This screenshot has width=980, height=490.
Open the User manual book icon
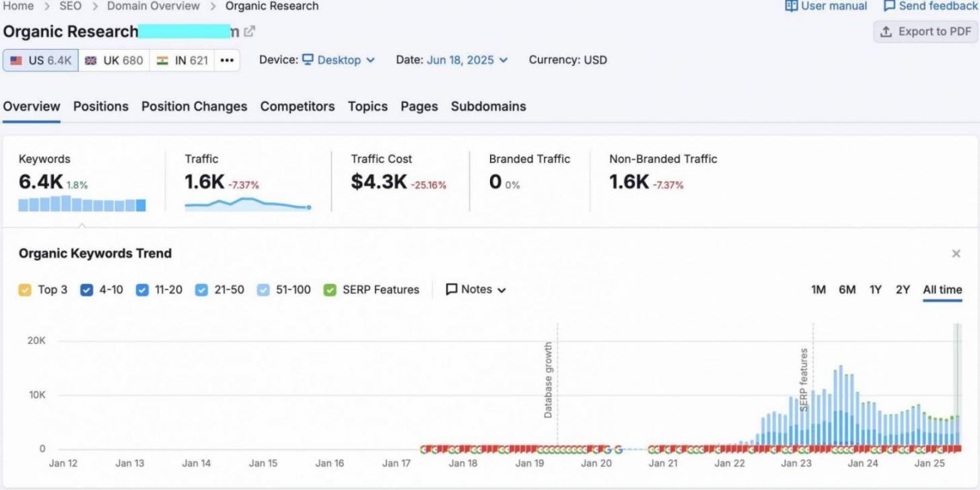point(791,6)
